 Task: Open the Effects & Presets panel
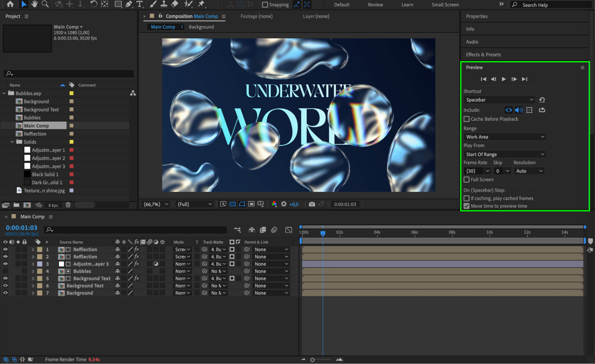tap(483, 54)
